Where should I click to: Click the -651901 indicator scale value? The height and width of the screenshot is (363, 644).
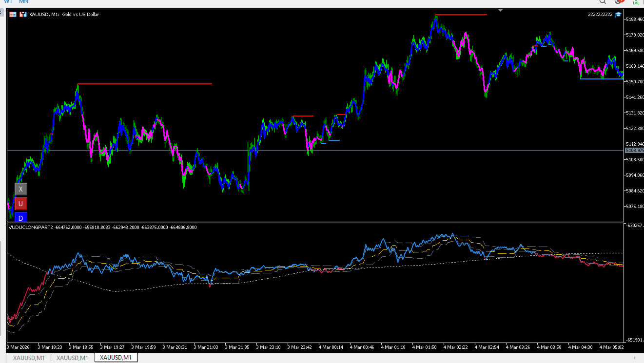pyautogui.click(x=635, y=340)
